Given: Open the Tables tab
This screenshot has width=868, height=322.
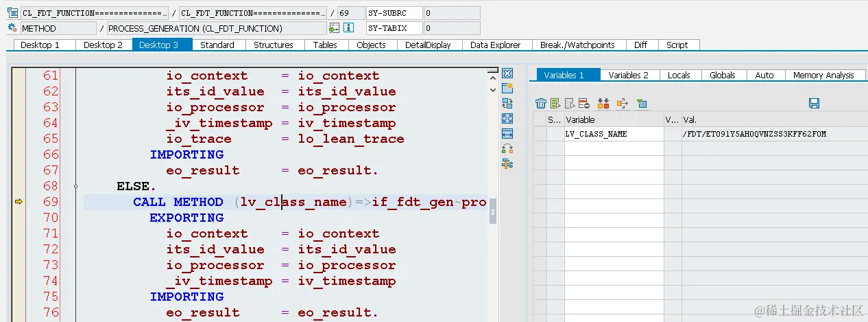Looking at the screenshot, I should (x=325, y=45).
